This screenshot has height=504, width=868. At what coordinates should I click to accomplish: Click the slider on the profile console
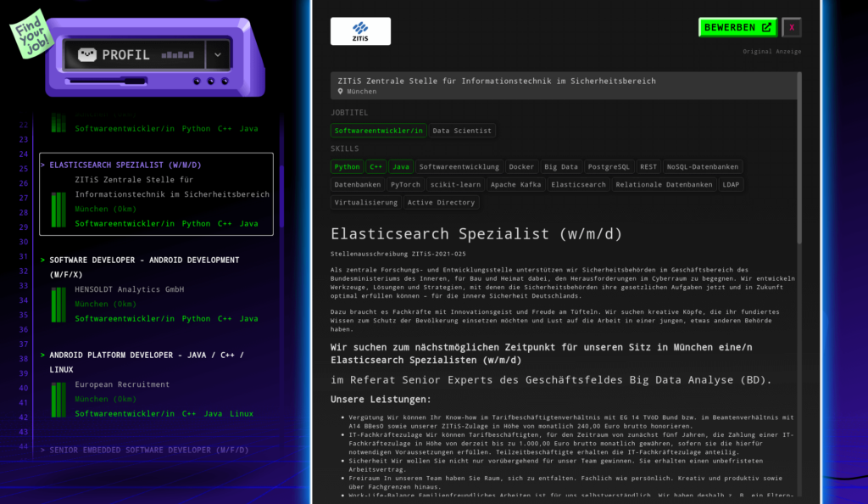click(106, 81)
